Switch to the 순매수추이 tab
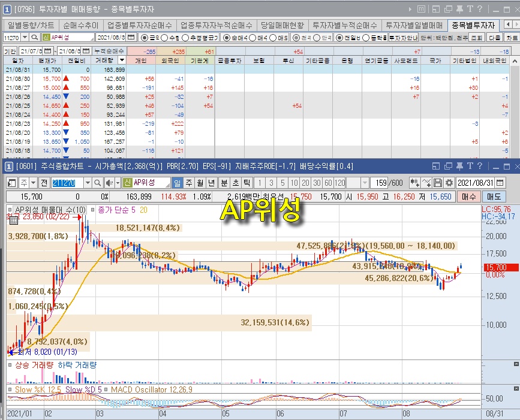The height and width of the screenshot is (420, 520). [80, 25]
